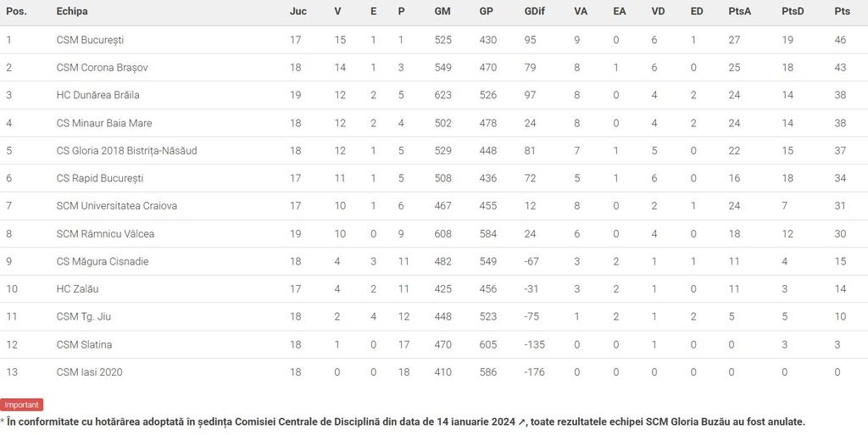The height and width of the screenshot is (435, 868).
Task: Select the HC Dunărea Brăila team name
Action: 97,95
